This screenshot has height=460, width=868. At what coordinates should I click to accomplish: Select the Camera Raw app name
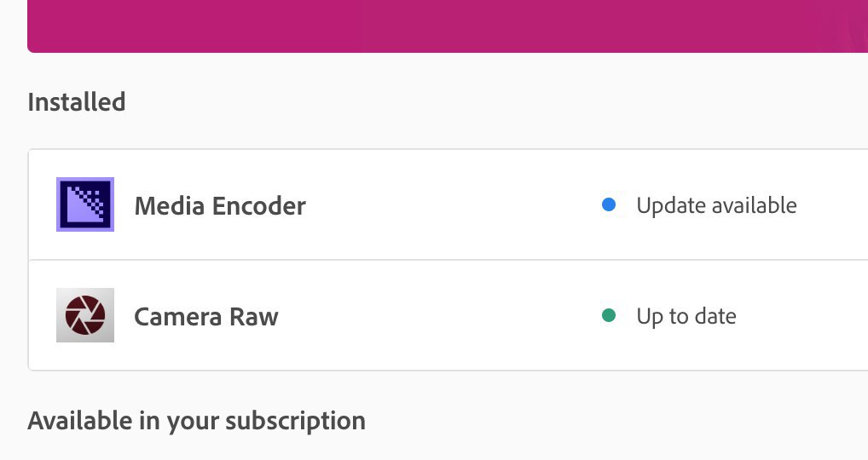click(206, 317)
